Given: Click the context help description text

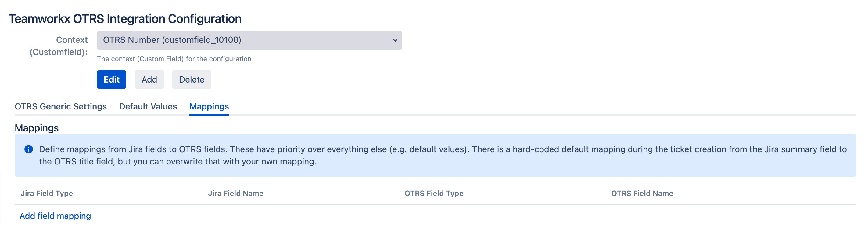Looking at the screenshot, I should (x=174, y=59).
